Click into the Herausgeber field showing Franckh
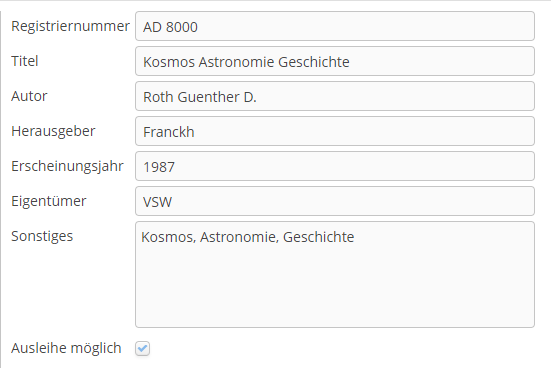 335,131
